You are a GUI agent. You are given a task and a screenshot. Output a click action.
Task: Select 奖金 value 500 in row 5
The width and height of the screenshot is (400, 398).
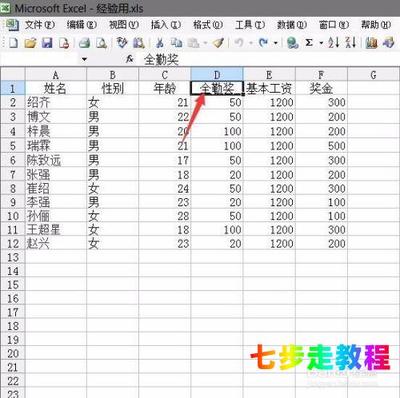(x=321, y=146)
